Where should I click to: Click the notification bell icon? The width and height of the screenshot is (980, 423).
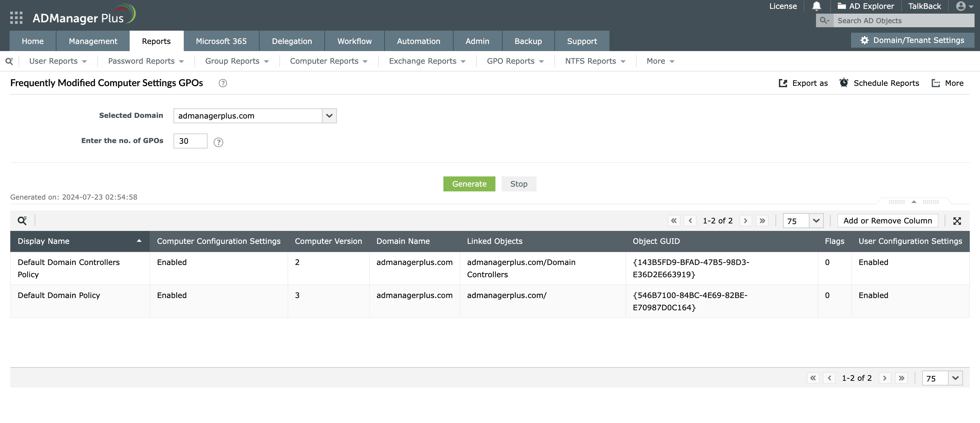tap(816, 6)
